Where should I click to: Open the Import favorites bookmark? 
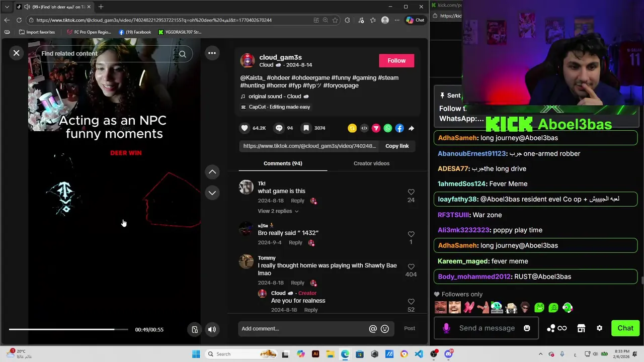pos(37,32)
